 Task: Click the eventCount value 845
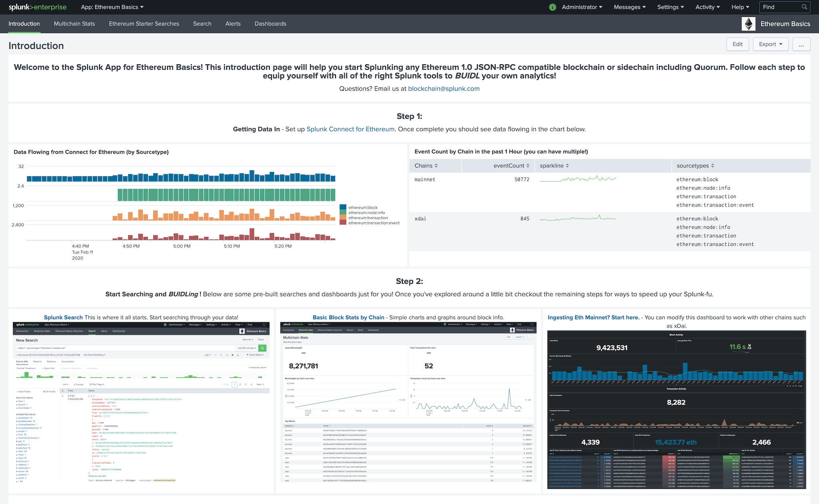pos(525,219)
